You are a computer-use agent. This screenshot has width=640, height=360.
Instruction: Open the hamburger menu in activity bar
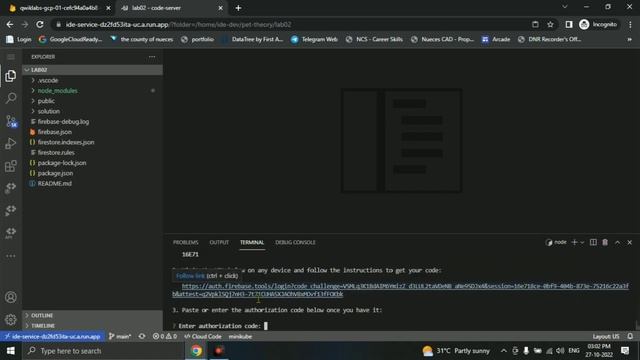tap(11, 57)
